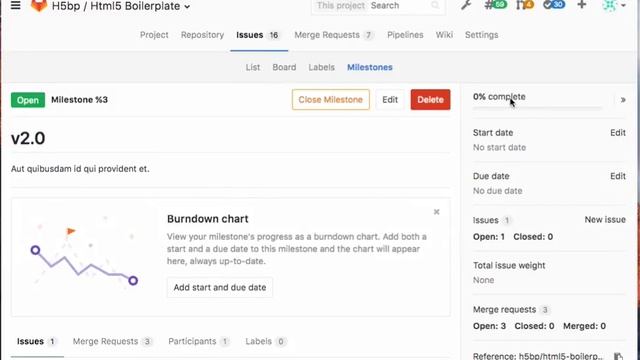Open merge requests counter icon
The height and width of the screenshot is (360, 640).
pos(524,5)
